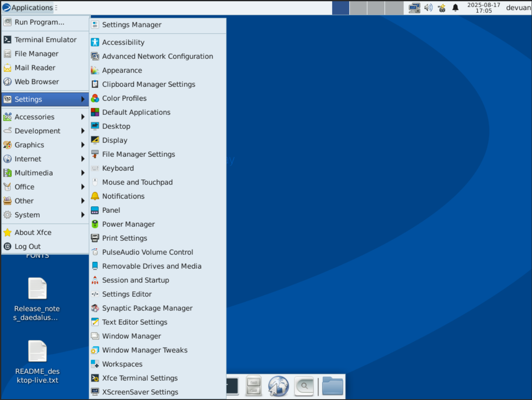Open Window Manager Tweaks

158,350
